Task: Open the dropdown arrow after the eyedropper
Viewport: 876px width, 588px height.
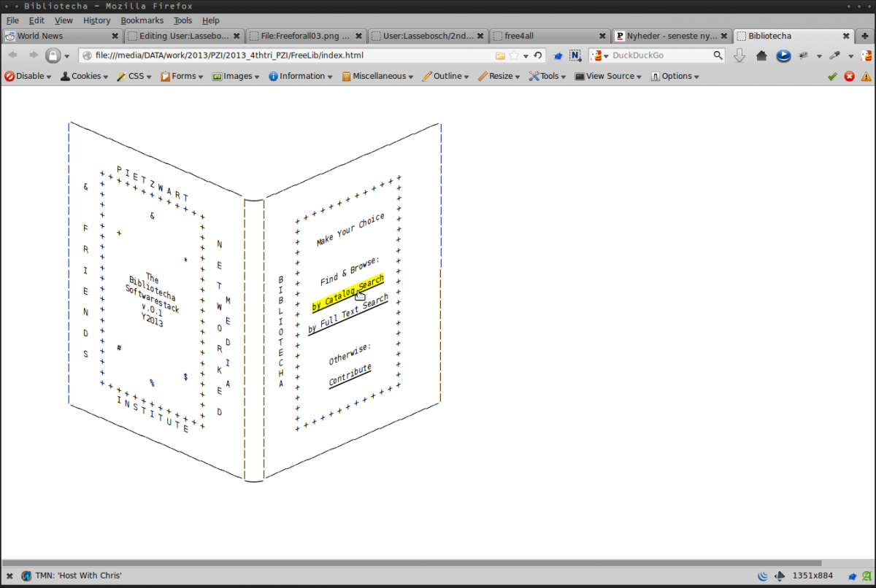Action: (850, 56)
